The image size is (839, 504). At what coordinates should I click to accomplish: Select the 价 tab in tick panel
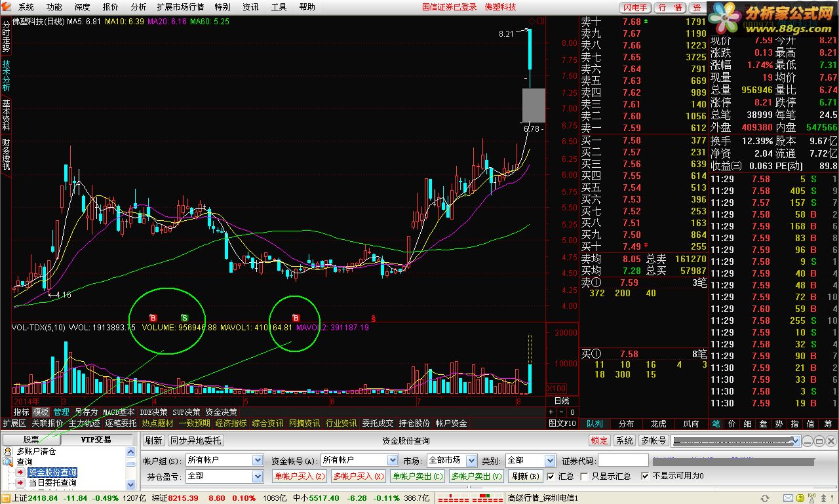click(732, 424)
